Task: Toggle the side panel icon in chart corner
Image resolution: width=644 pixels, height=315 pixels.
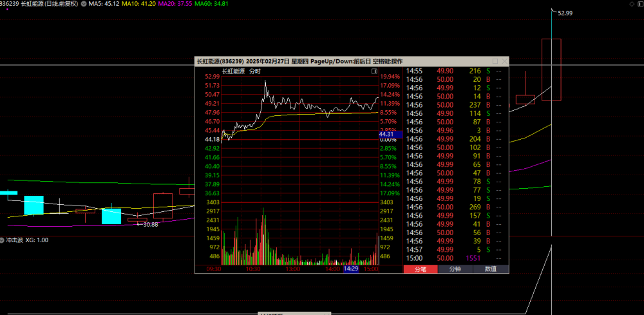Action: pos(640,4)
